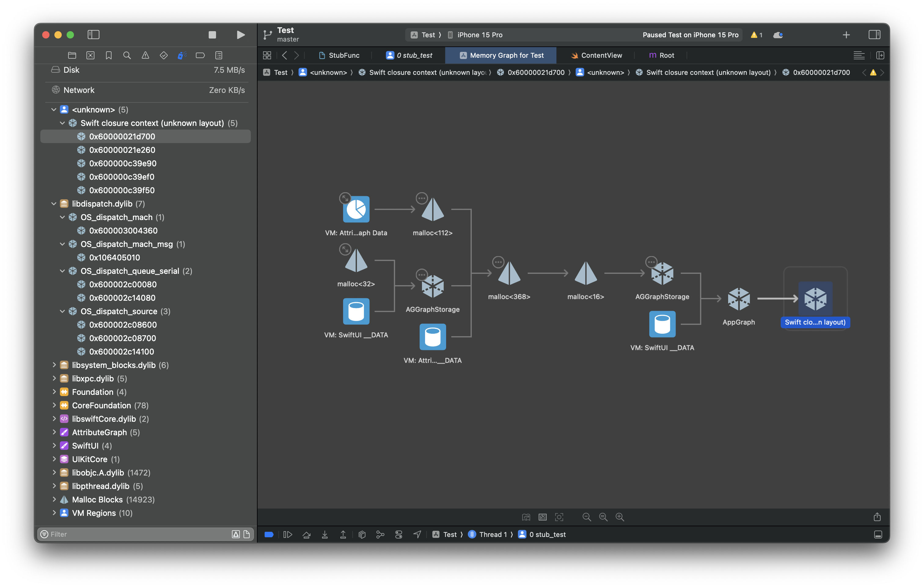Expand the CoreFoundation (78) group
Image resolution: width=924 pixels, height=588 pixels.
54,405
